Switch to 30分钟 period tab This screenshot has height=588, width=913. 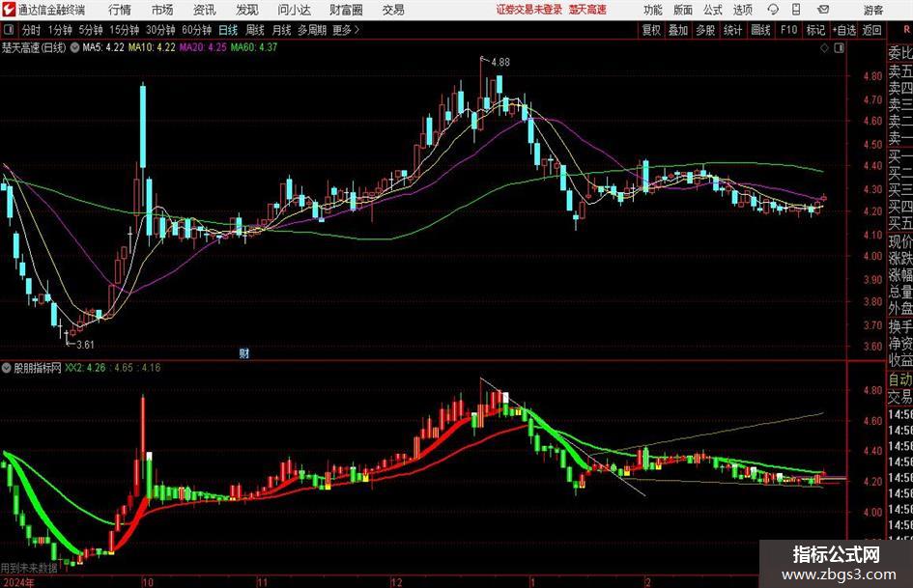(160, 30)
